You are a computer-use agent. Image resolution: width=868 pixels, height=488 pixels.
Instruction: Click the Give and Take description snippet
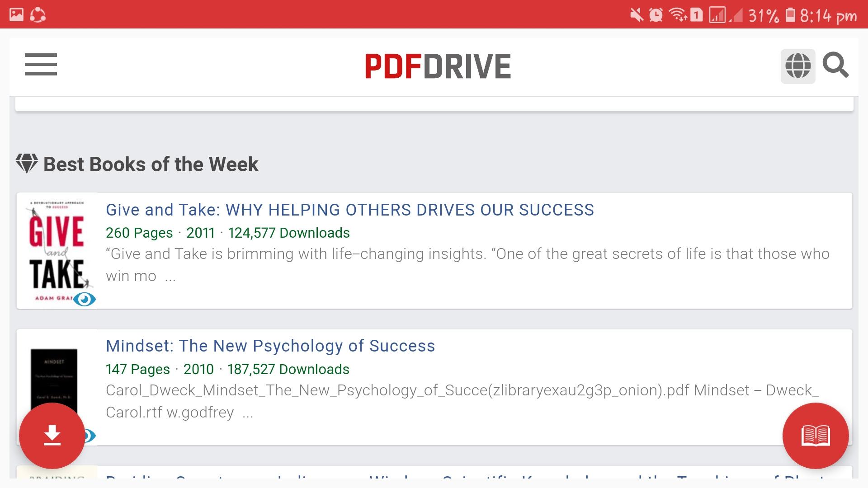468,265
